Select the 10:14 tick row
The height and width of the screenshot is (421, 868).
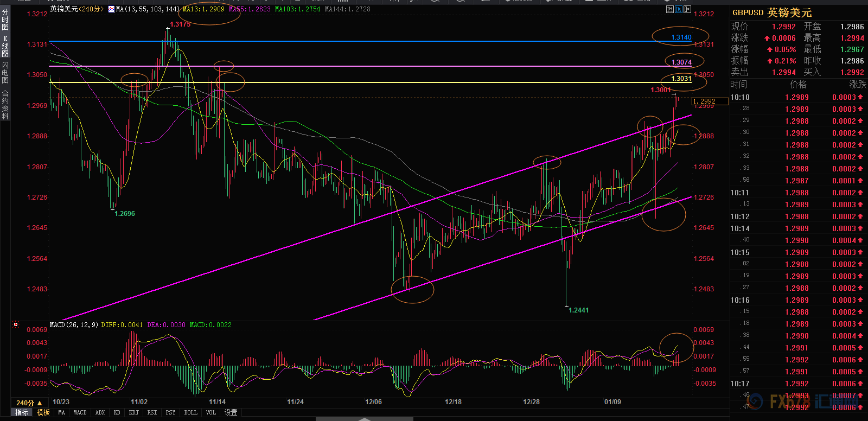point(799,228)
